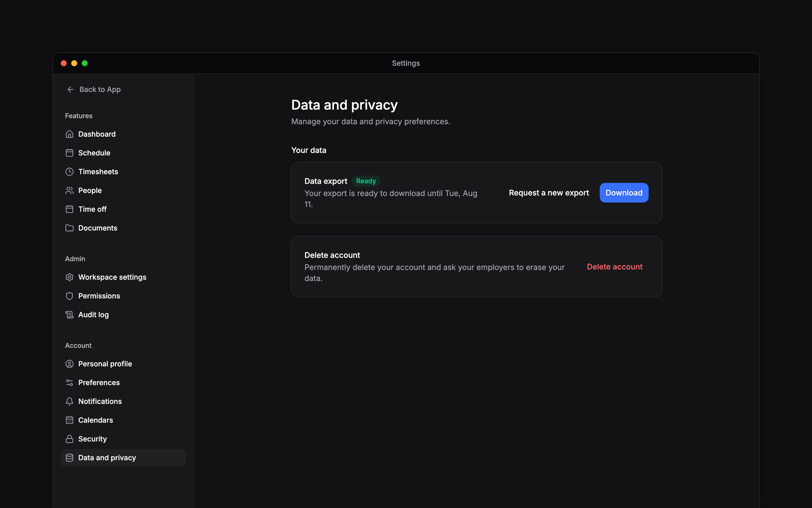Go to the Schedule page
Viewport: 812px width, 508px height.
pyautogui.click(x=123, y=153)
